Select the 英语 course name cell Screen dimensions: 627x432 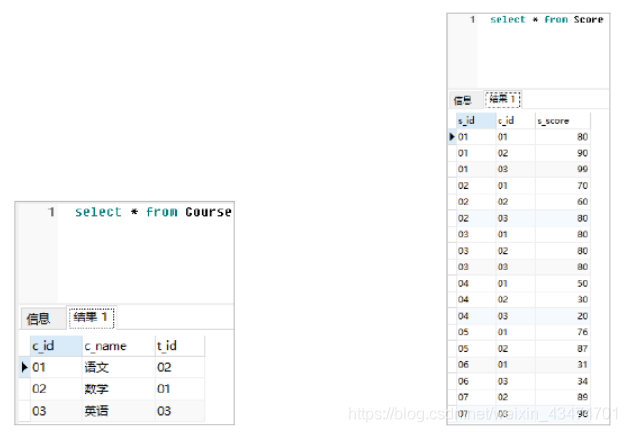(119, 411)
